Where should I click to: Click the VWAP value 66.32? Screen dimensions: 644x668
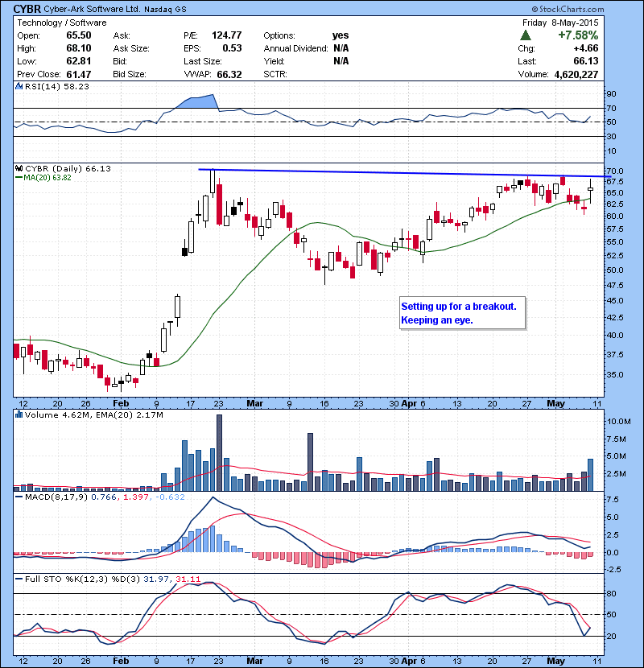tap(229, 75)
